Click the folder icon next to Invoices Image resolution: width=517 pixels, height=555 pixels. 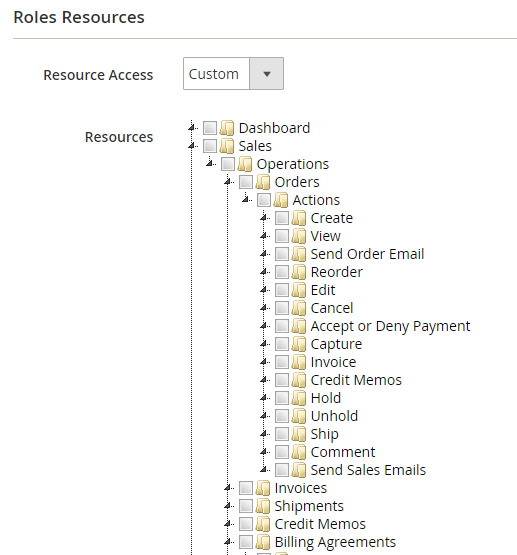[263, 488]
